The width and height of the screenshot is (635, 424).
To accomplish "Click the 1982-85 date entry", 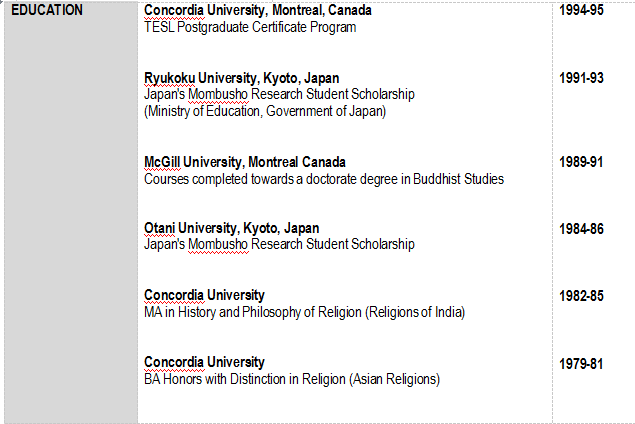I will pyautogui.click(x=581, y=295).
